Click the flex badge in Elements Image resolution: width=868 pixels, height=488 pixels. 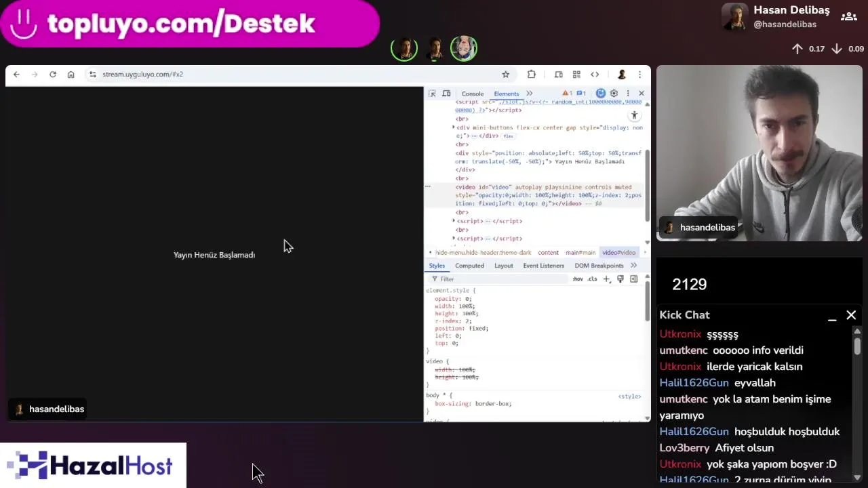[508, 136]
